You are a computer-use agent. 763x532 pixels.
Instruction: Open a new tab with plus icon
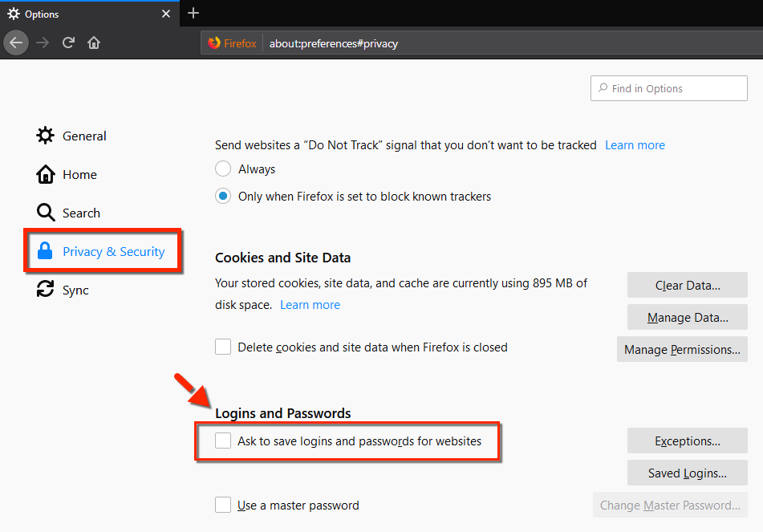point(193,14)
